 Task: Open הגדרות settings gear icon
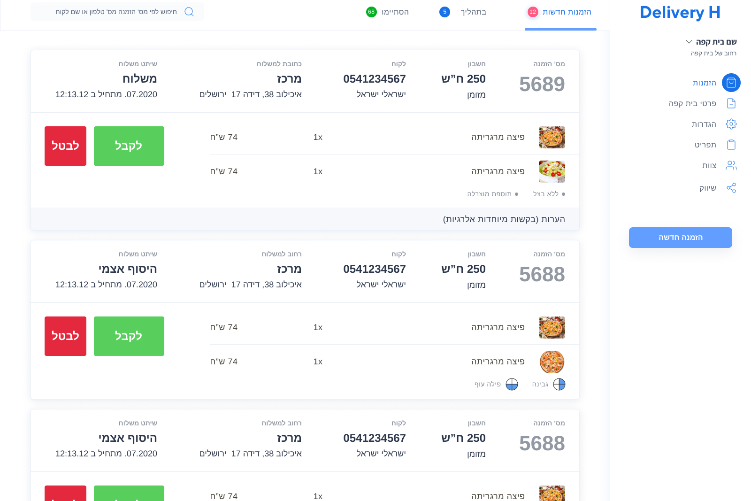731,124
